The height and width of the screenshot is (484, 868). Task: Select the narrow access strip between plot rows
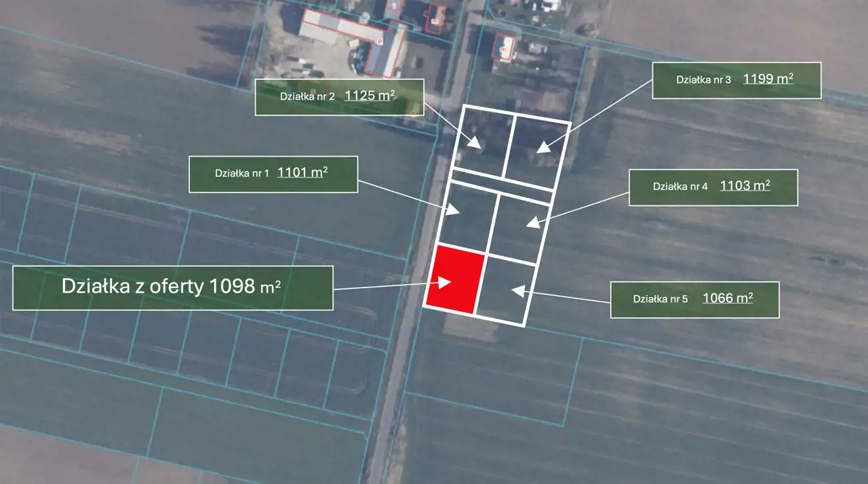(501, 185)
